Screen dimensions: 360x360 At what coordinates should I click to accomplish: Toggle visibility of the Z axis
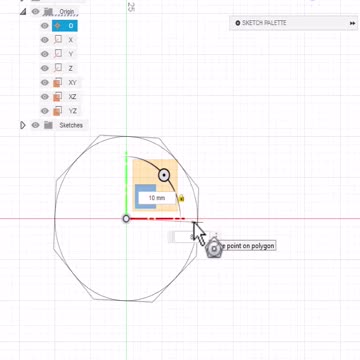(x=45, y=68)
